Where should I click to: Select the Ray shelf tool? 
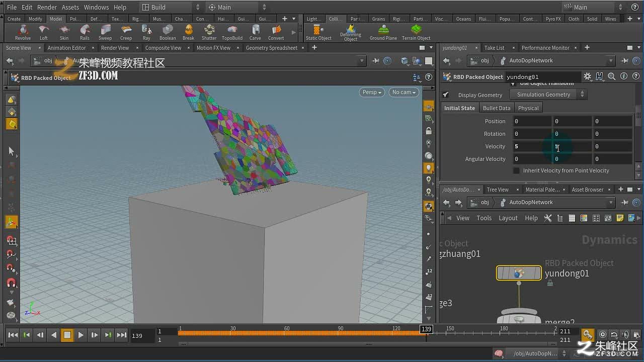tap(146, 32)
